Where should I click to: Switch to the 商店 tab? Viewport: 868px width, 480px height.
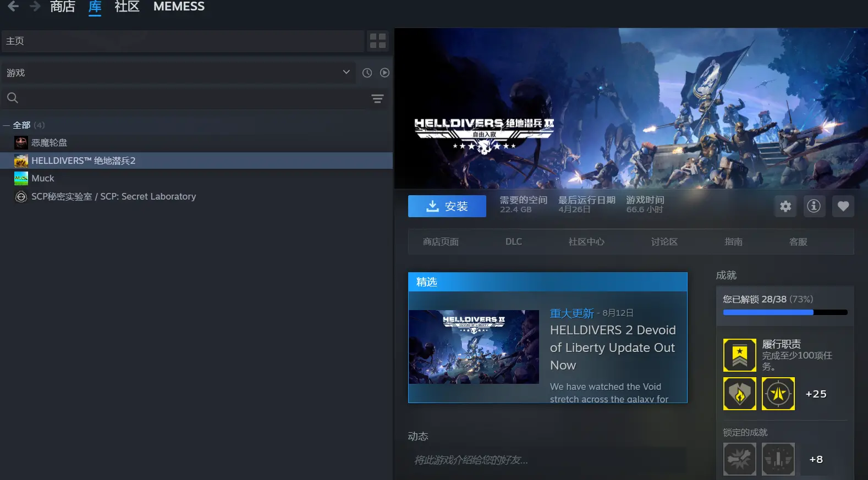click(62, 7)
